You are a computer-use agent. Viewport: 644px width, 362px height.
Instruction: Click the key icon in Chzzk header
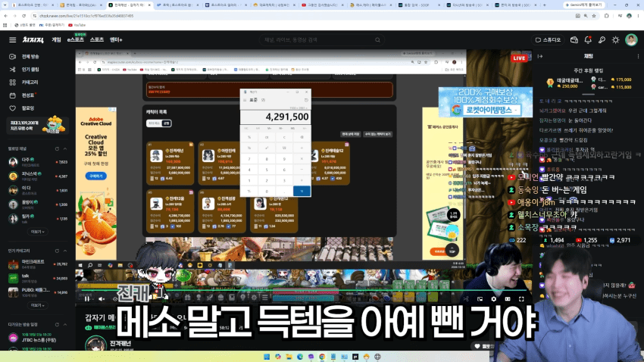pyautogui.click(x=602, y=40)
